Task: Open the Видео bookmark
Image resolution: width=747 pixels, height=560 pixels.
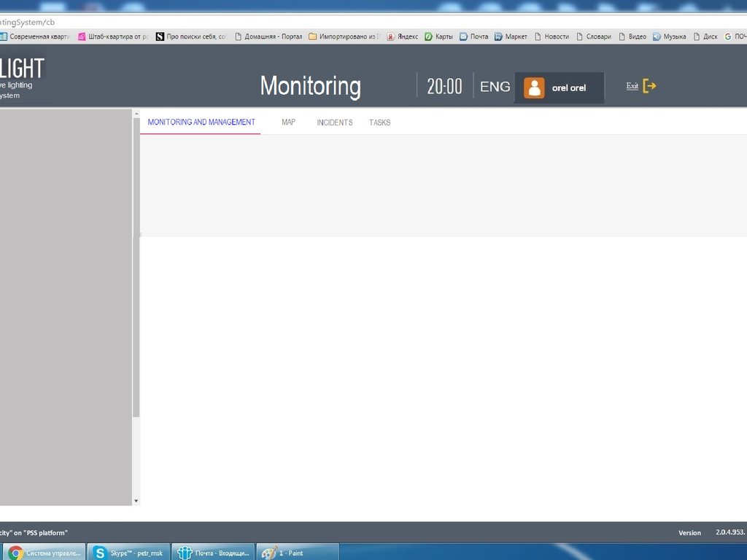Action: (x=632, y=36)
